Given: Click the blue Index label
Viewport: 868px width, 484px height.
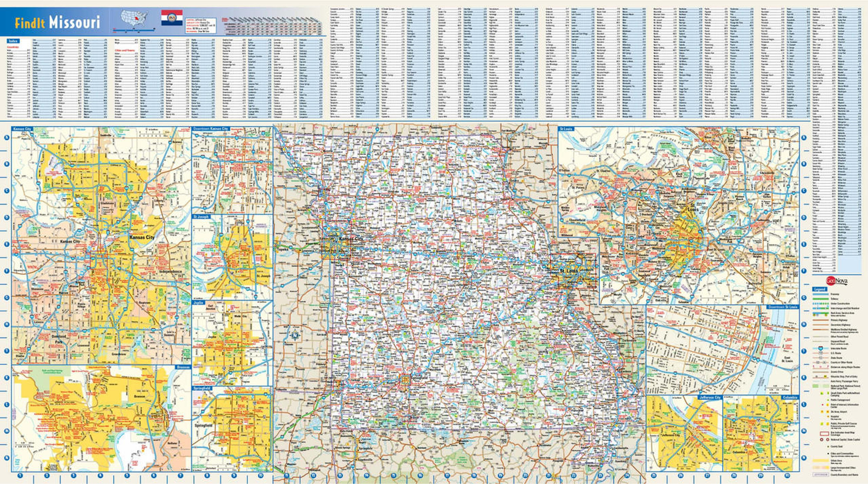Looking at the screenshot, I should [13, 41].
